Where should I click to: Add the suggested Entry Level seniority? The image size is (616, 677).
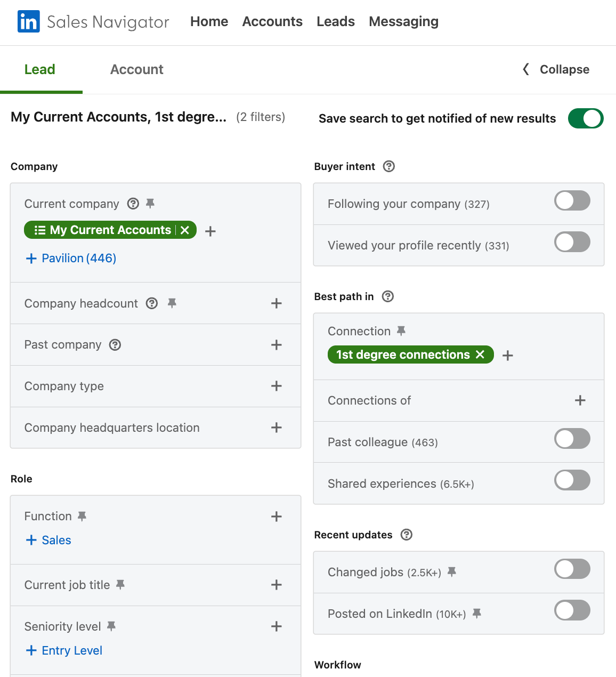click(x=64, y=650)
